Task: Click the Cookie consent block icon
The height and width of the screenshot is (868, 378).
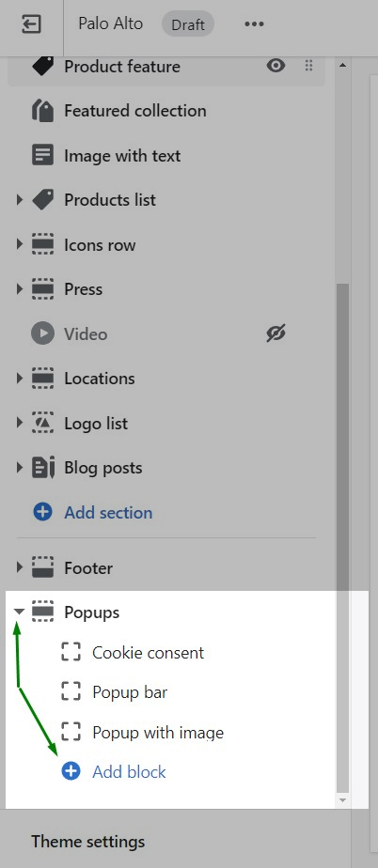Action: tap(71, 652)
